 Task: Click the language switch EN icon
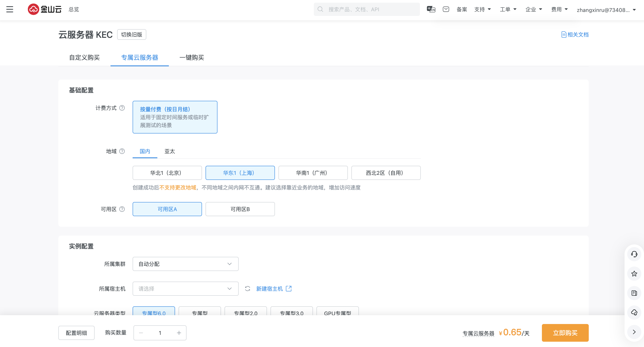pyautogui.click(x=431, y=10)
